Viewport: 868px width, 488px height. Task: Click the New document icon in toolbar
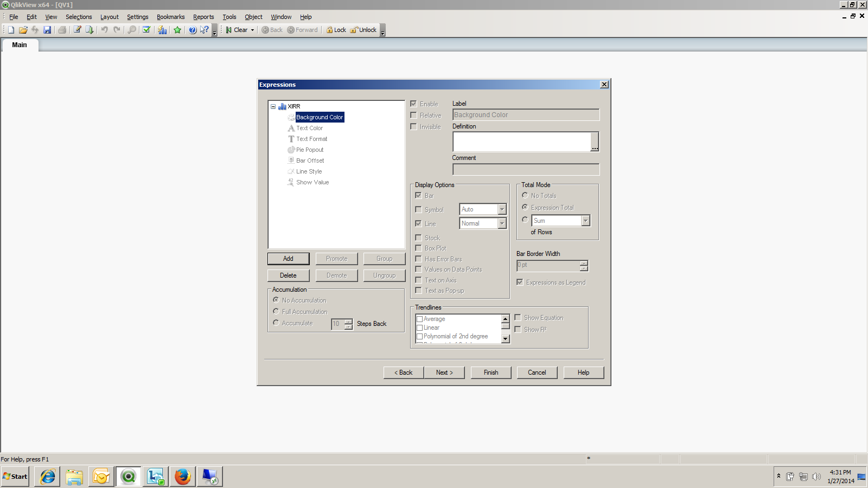(x=11, y=30)
